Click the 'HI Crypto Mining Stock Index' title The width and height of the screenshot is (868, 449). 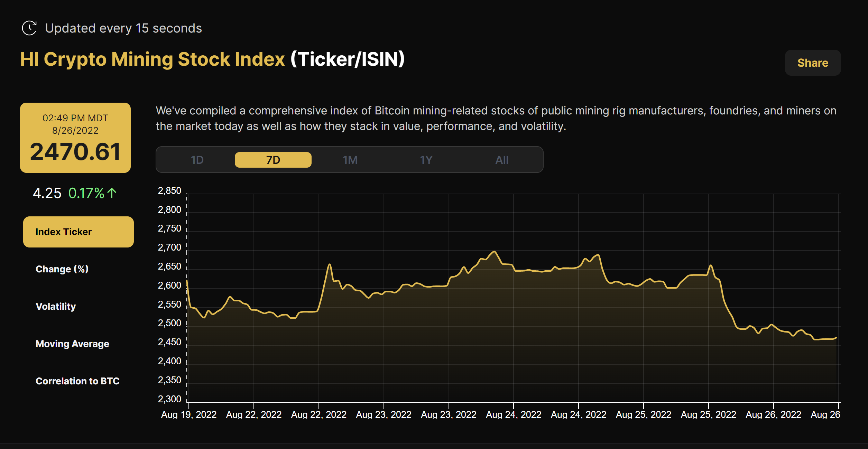153,59
